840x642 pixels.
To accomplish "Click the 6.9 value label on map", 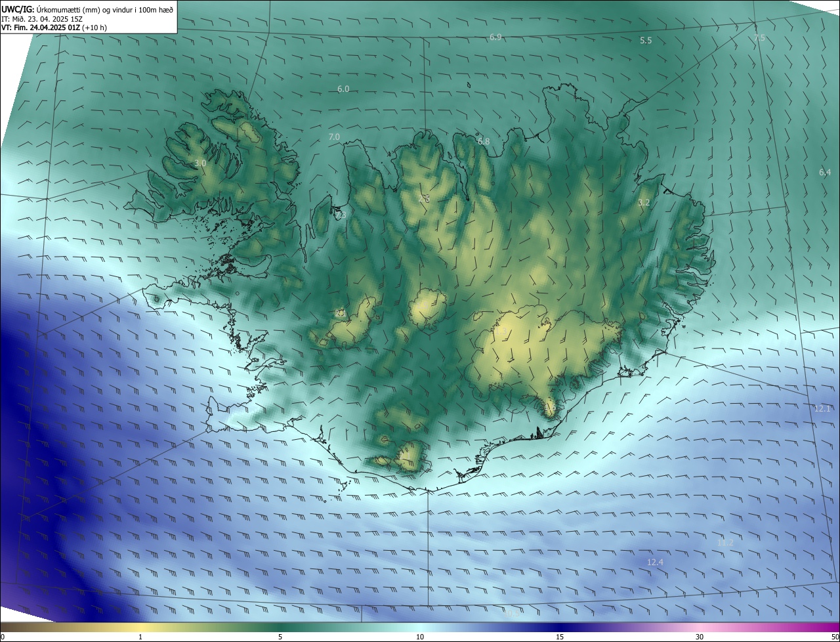I will (495, 37).
